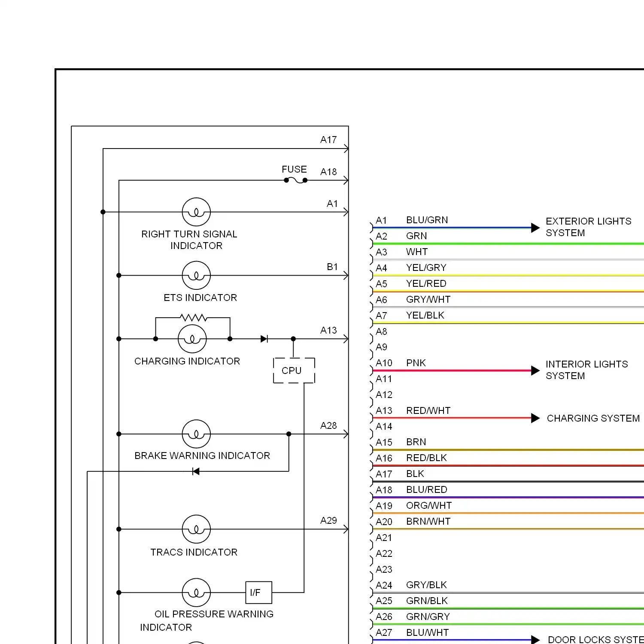Screen dimensions: 644x644
Task: Click the YEL/RED wire label at A5
Action: pyautogui.click(x=426, y=283)
